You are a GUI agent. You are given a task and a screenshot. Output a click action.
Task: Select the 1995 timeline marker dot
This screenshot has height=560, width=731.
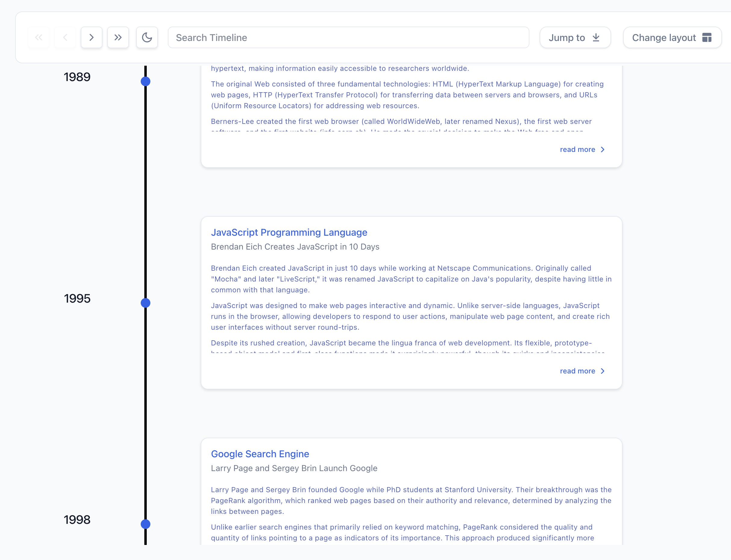(145, 303)
